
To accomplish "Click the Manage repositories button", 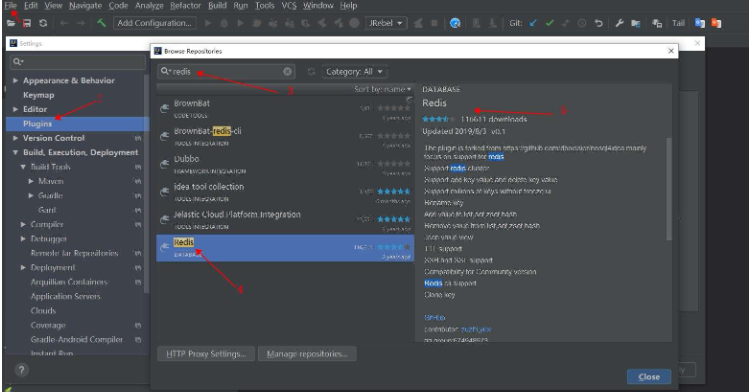I will [307, 354].
